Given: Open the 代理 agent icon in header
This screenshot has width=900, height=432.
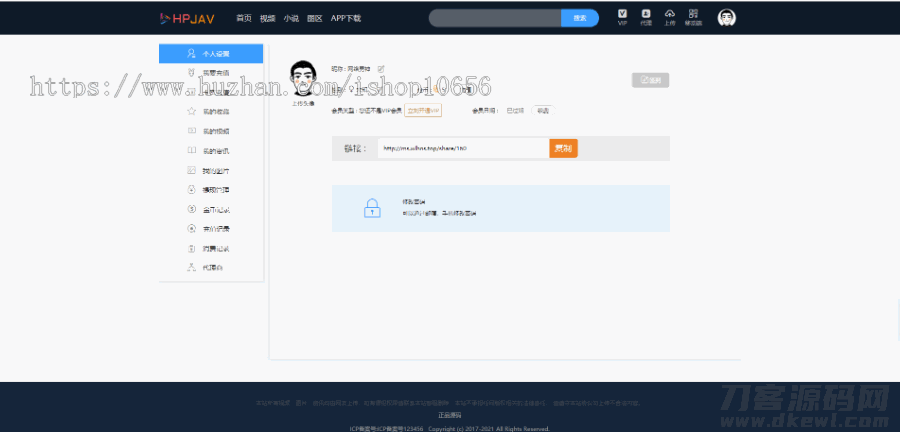Looking at the screenshot, I should tap(646, 15).
